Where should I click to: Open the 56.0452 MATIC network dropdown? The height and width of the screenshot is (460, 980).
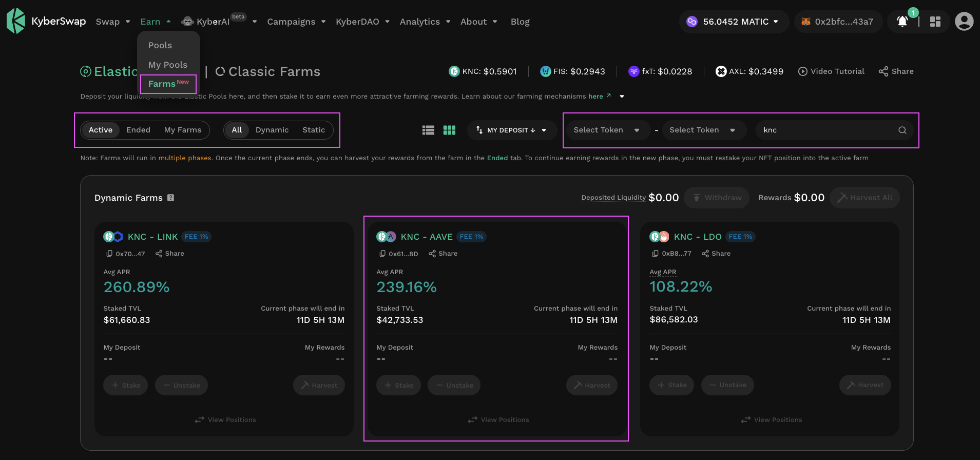(734, 22)
